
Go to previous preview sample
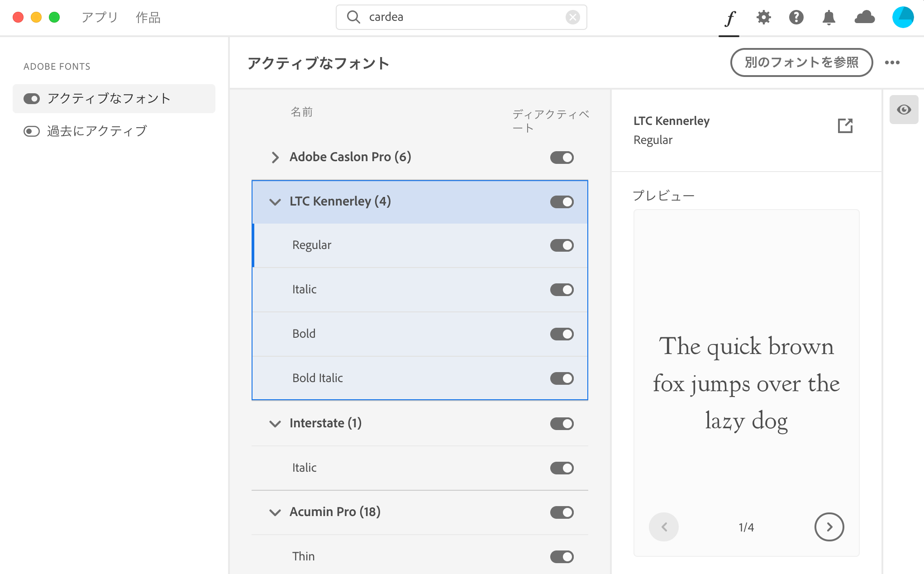[x=664, y=527]
